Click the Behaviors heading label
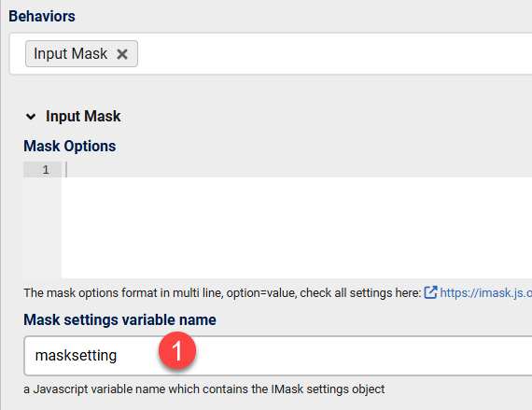532x410 pixels. tap(42, 16)
